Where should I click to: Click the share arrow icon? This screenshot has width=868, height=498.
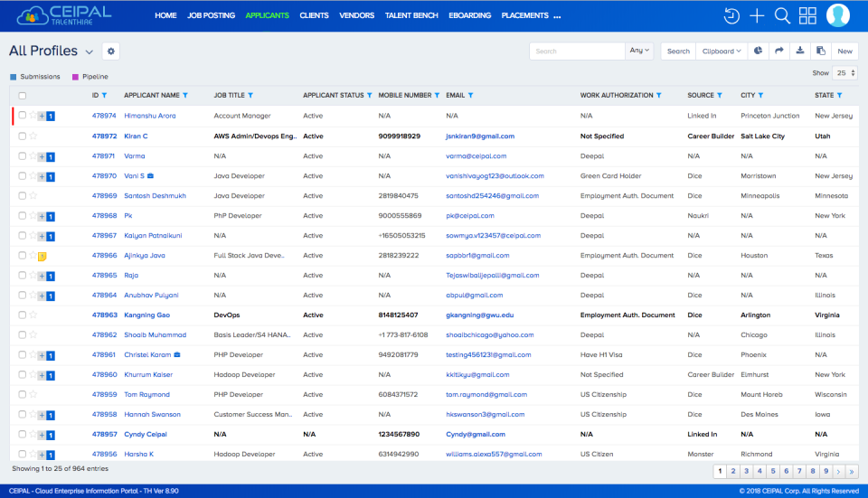pos(778,51)
